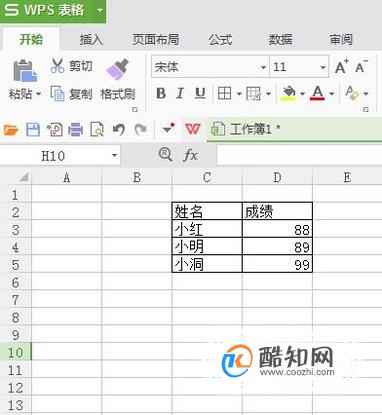The height and width of the screenshot is (415, 382).
Task: Apply the yellow fill color bucket
Action: tap(289, 93)
